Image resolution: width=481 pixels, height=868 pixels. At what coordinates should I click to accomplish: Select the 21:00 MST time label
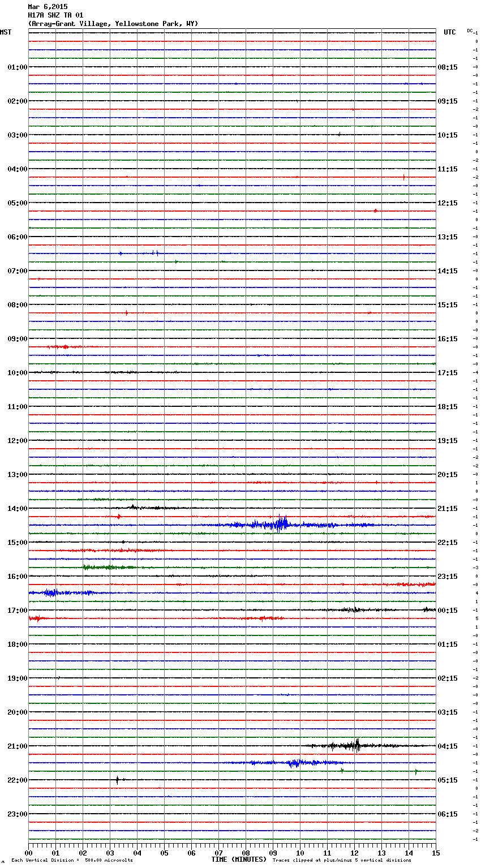[x=17, y=746]
